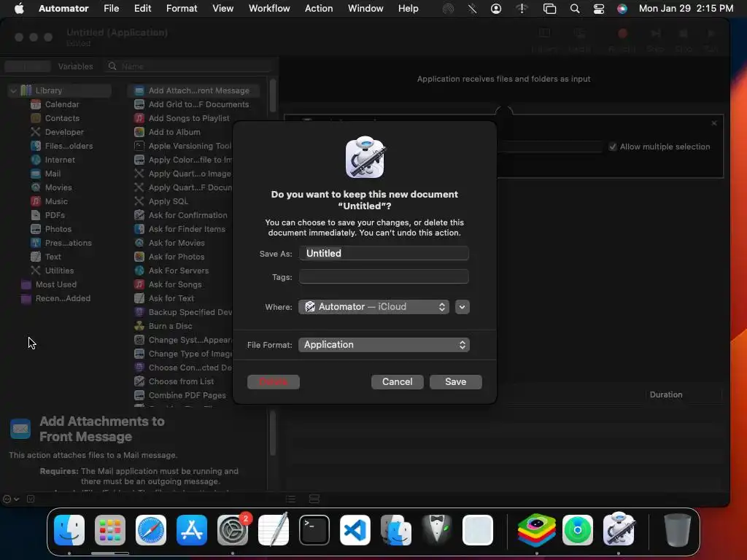This screenshot has height=560, width=747.
Task: Open Finder from the Dock
Action: tap(69, 530)
